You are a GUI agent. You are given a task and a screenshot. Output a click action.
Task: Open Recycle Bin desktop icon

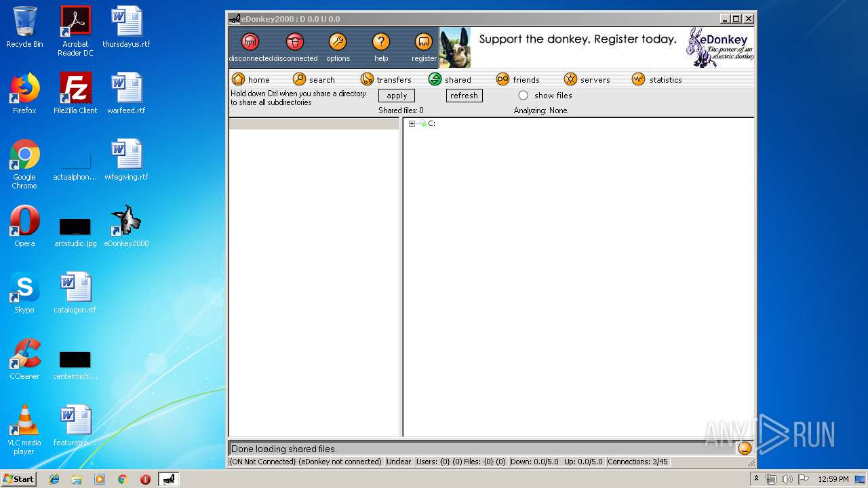tap(24, 27)
